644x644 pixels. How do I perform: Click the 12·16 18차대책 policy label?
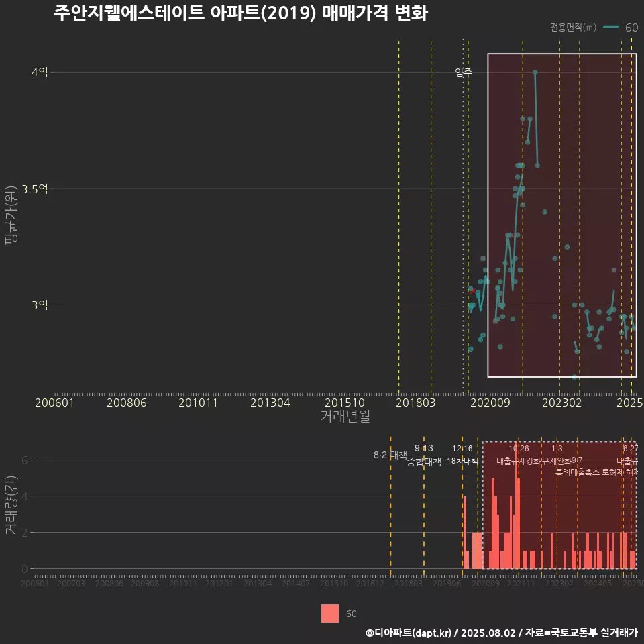tap(462, 455)
